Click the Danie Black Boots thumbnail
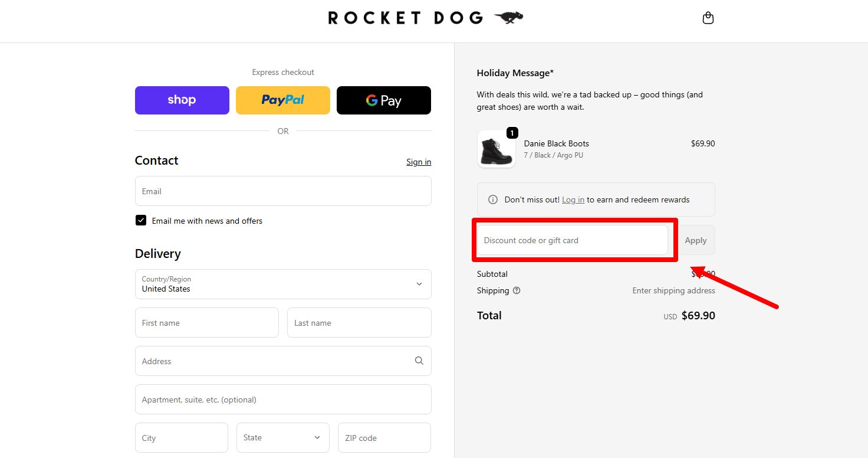 click(x=496, y=149)
